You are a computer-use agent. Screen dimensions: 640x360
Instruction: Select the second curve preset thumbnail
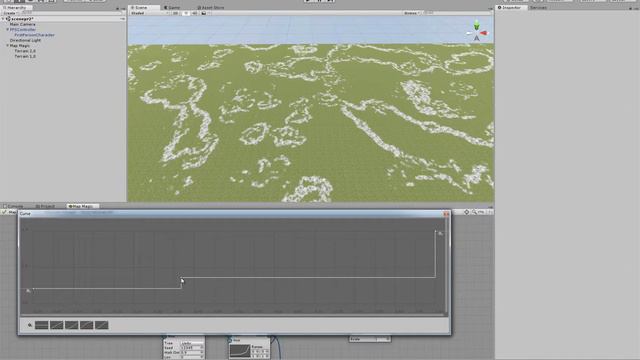tap(57, 325)
